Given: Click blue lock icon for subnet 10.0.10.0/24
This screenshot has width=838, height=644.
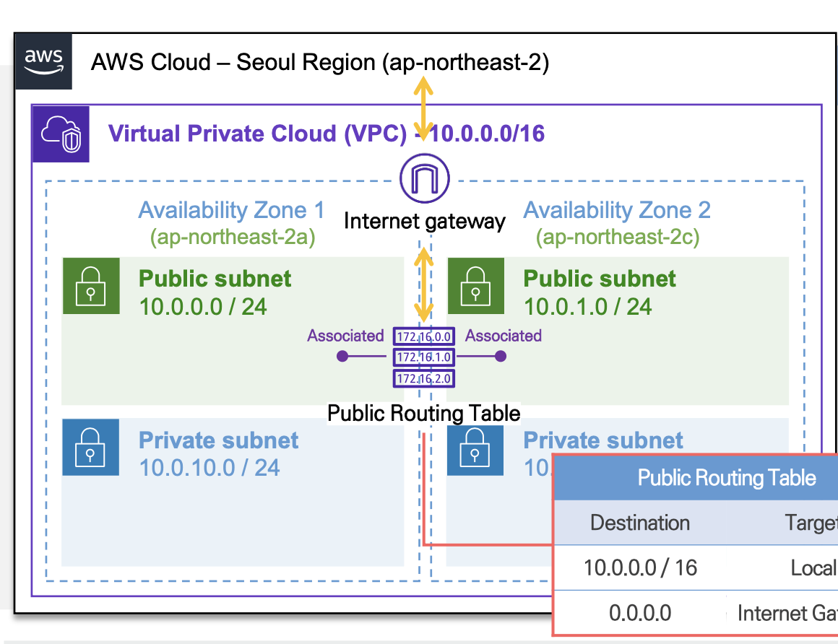Looking at the screenshot, I should [x=91, y=447].
